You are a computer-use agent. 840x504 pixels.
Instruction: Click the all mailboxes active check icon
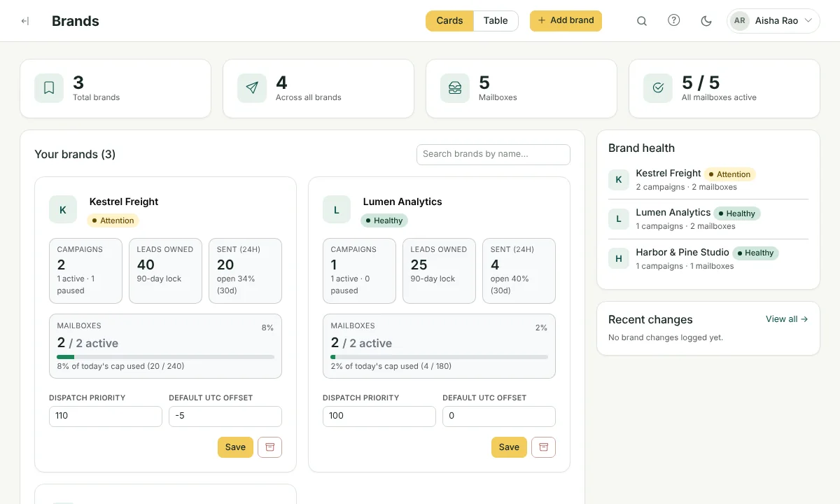click(x=658, y=88)
